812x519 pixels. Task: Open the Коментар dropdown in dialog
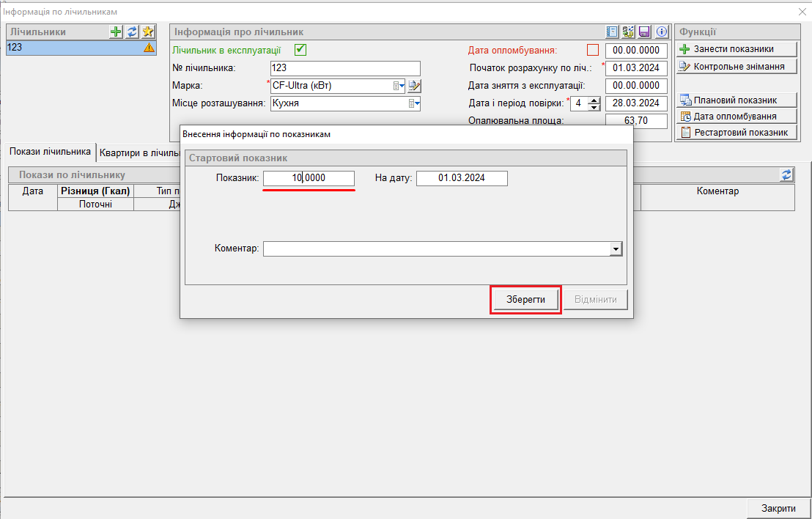coord(616,249)
